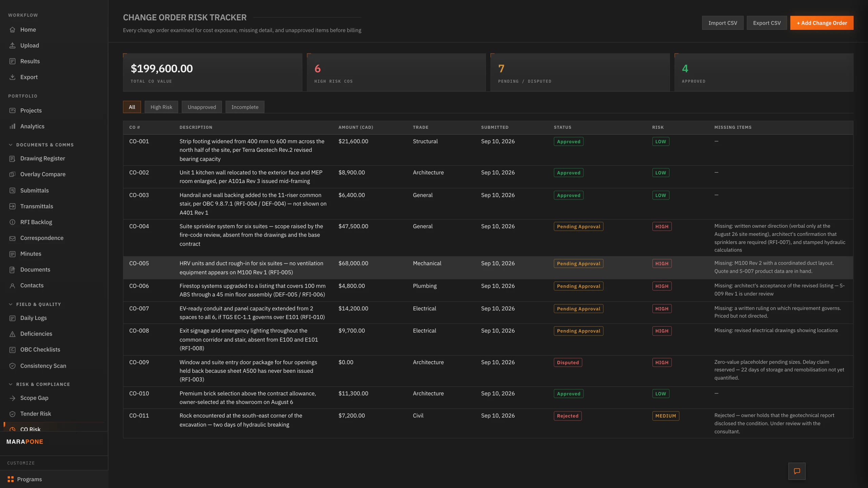Open Results list icon
Screen dimensions: 868x488
pos(13,61)
